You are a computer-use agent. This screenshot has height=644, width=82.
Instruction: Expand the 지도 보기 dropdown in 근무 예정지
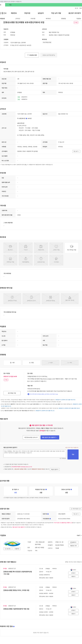pyautogui.click(x=76, y=151)
